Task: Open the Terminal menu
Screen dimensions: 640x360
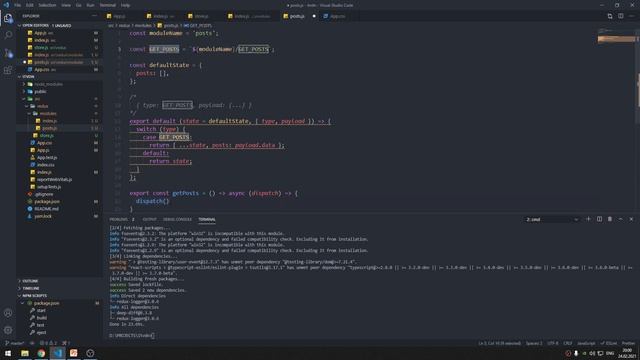Action: 108,5
